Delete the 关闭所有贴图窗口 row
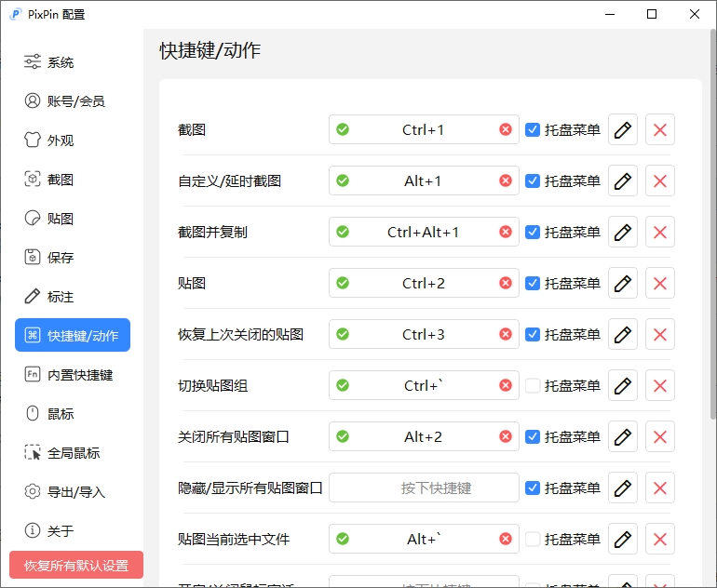This screenshot has width=717, height=588. pyautogui.click(x=660, y=436)
